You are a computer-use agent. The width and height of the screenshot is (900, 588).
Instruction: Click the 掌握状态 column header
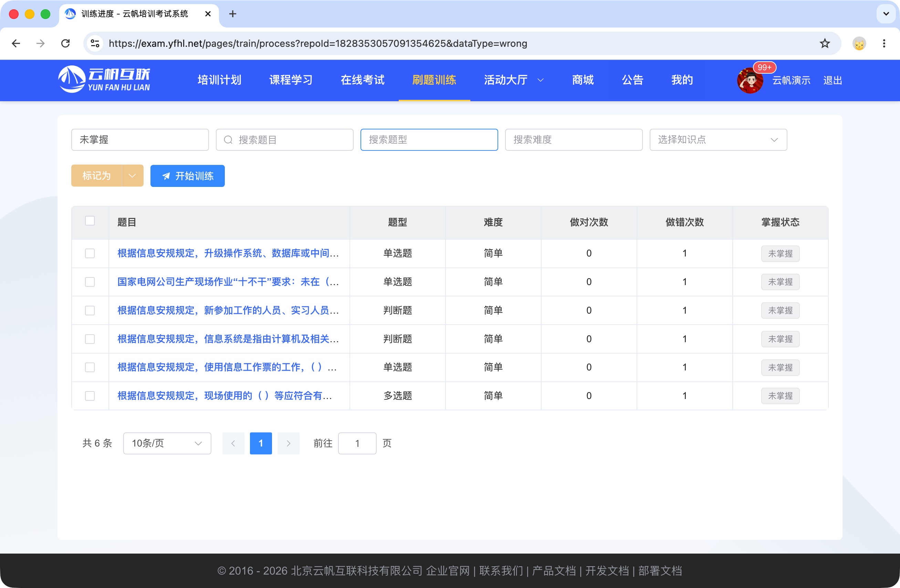[780, 222]
